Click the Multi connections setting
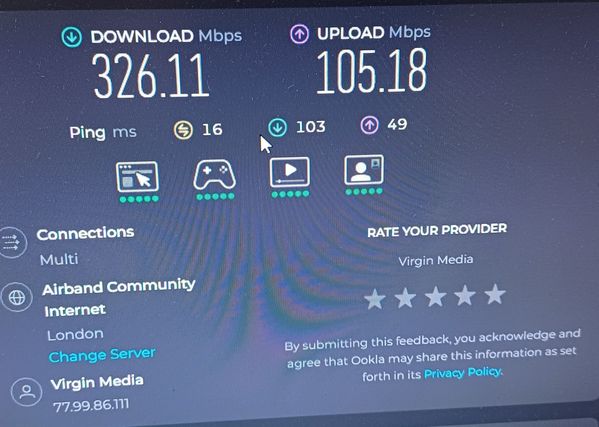Viewport: 599px width, 427px height. (59, 260)
